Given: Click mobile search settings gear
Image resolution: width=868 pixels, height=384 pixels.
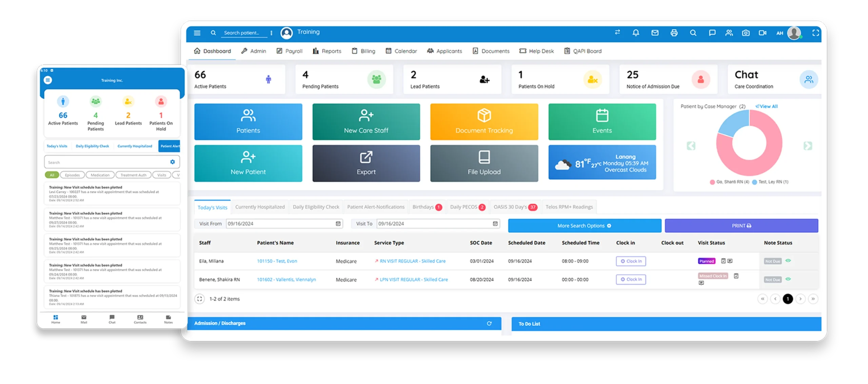Looking at the screenshot, I should 172,162.
